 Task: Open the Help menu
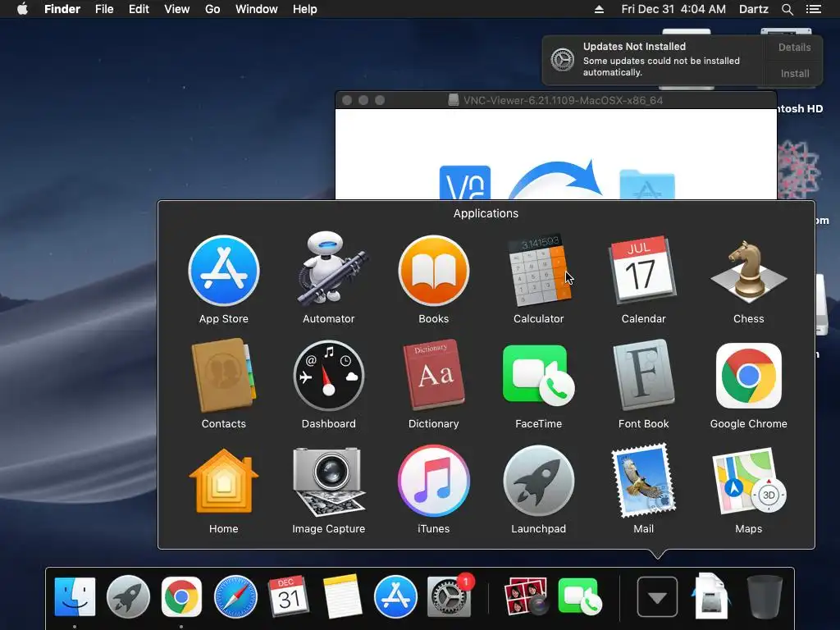point(305,9)
